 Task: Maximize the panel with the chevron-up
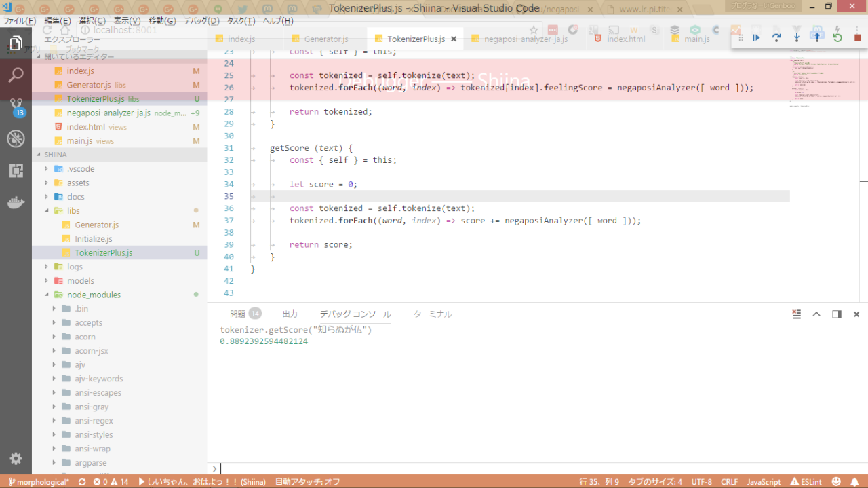tap(816, 314)
